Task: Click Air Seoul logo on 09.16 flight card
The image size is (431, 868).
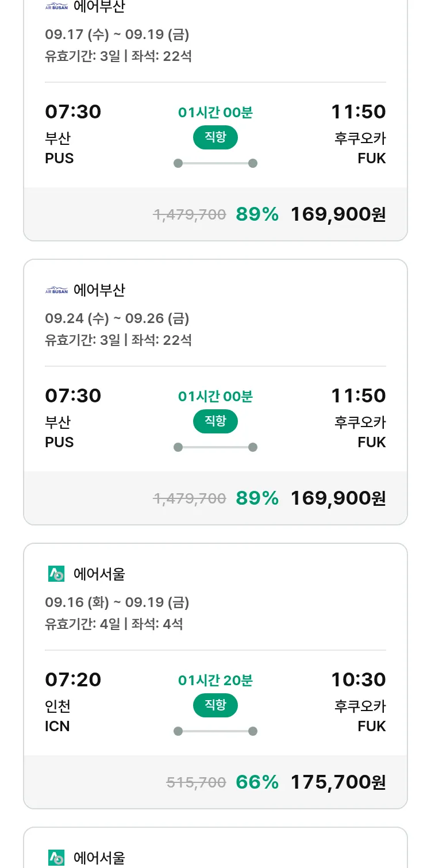Action: 56,574
